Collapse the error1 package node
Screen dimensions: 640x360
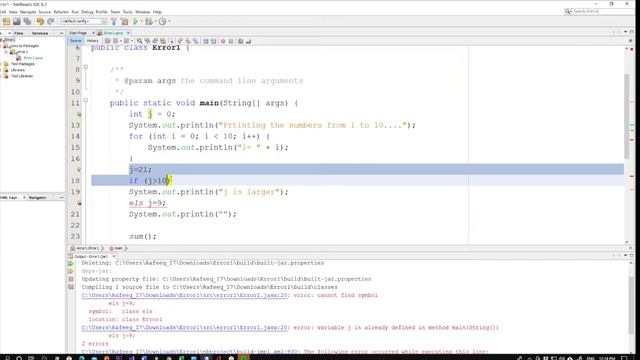pyautogui.click(x=6, y=52)
